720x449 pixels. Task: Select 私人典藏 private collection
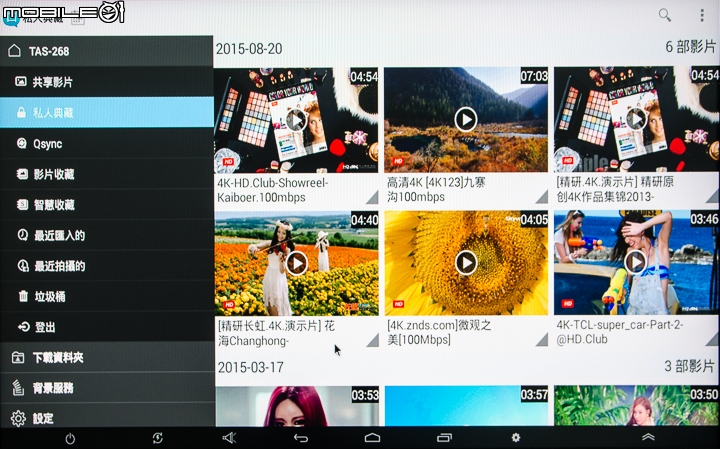(107, 112)
